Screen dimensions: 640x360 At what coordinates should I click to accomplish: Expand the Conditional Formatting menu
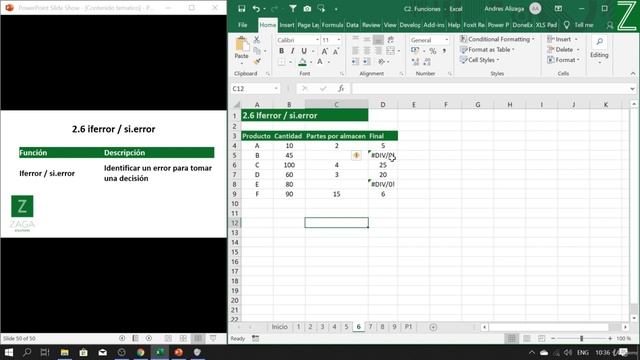(497, 39)
